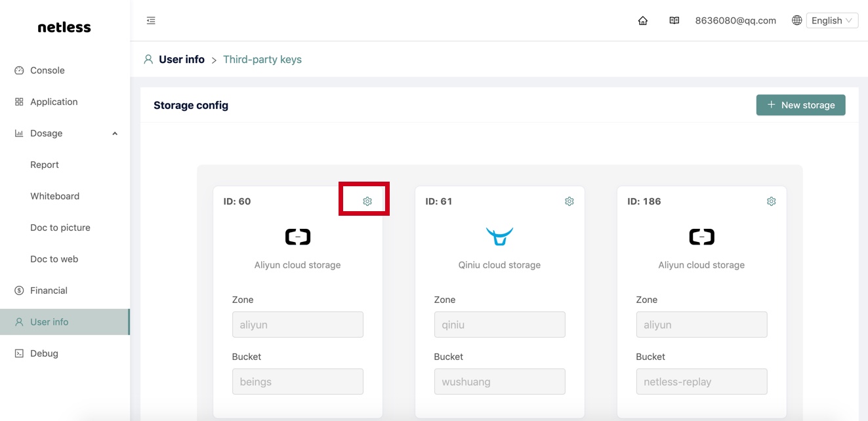Click the Zone field in card ID: 186

702,325
